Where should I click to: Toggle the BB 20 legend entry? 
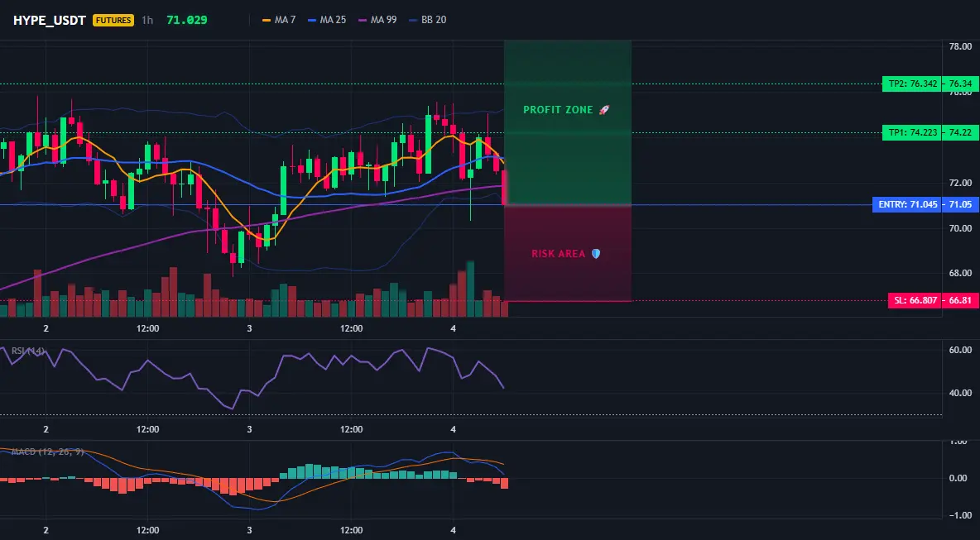tap(427, 20)
